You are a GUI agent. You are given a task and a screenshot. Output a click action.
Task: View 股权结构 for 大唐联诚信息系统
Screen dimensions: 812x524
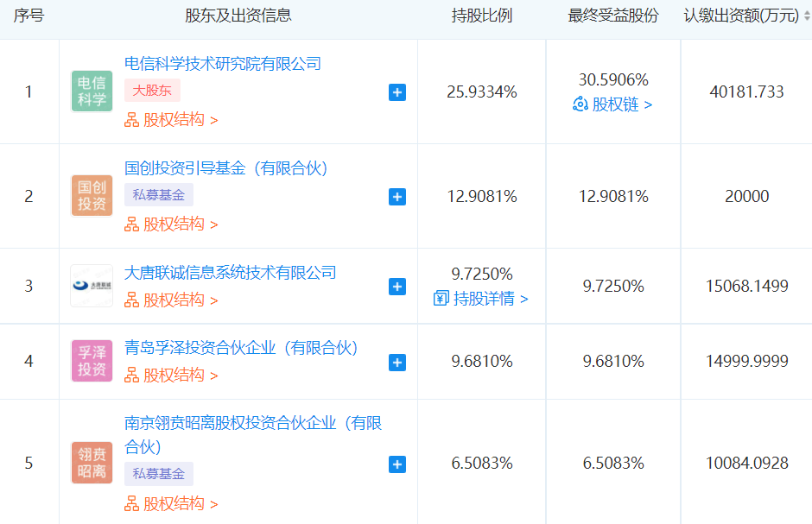[x=171, y=300]
